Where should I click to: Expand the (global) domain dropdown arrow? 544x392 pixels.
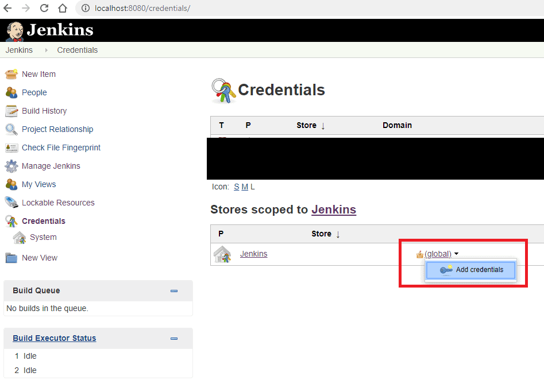[456, 254]
